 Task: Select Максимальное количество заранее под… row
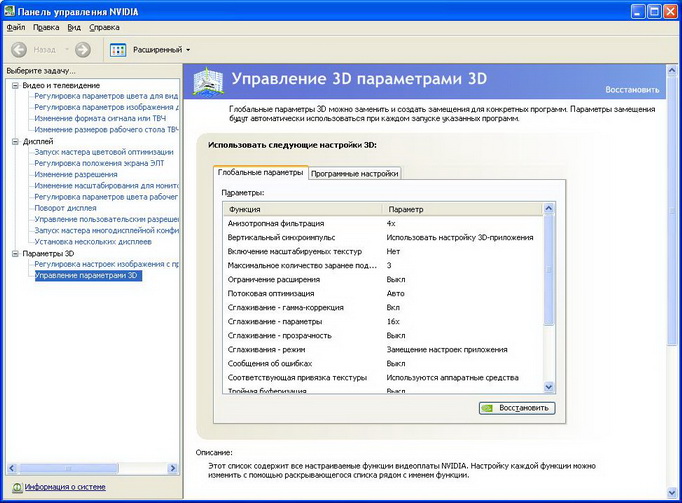click(383, 265)
